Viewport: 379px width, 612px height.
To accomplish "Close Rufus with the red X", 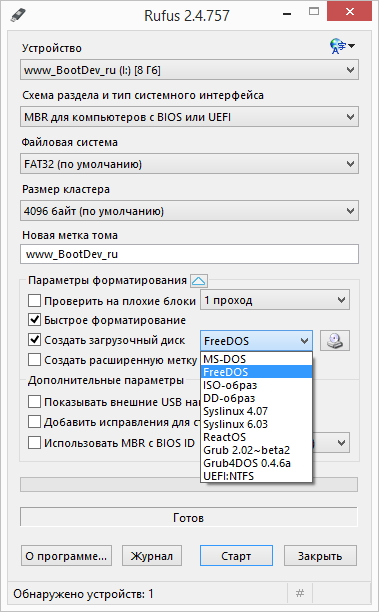I will point(350,12).
